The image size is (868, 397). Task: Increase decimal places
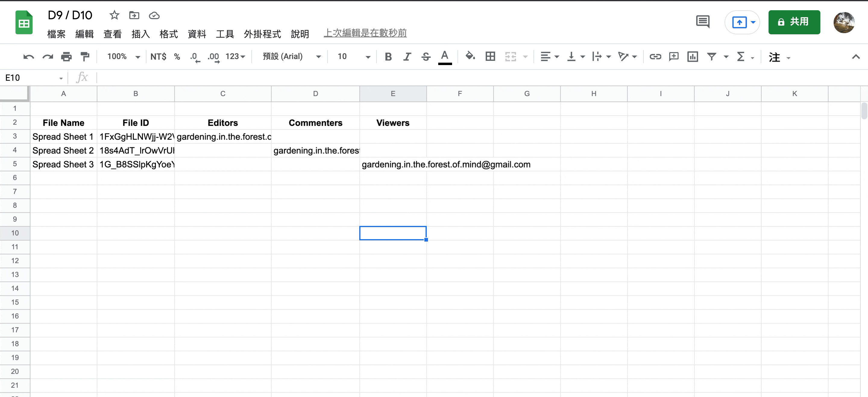[213, 57]
